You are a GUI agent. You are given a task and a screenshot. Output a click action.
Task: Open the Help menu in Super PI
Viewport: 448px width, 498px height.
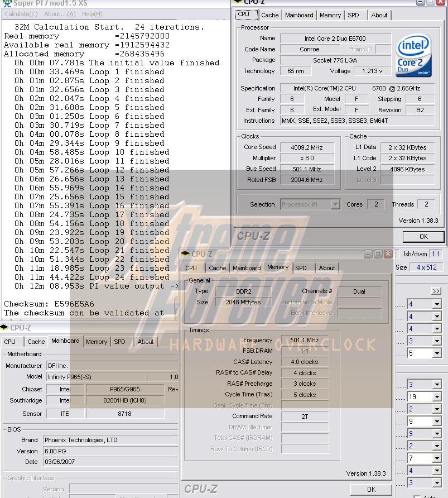[x=92, y=14]
